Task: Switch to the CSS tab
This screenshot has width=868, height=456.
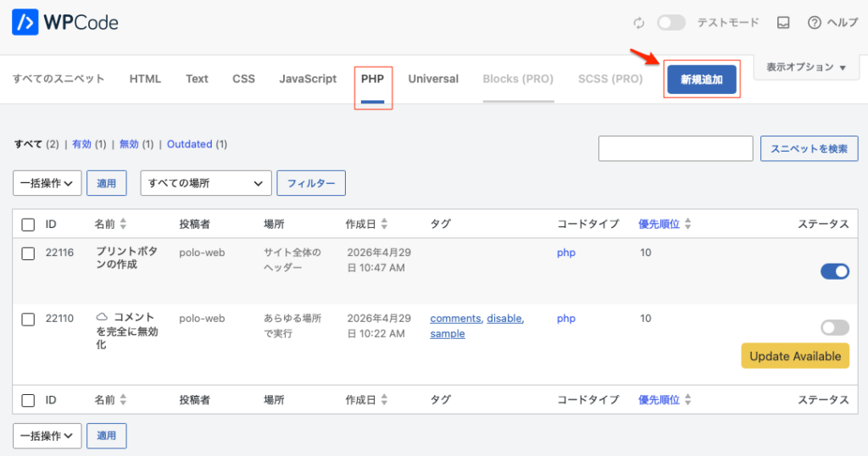Action: pos(243,79)
